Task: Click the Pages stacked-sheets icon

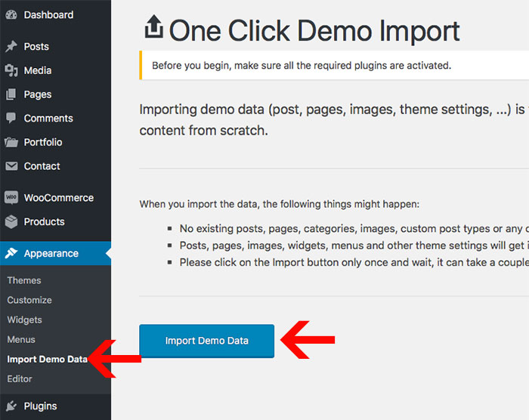Action: click(11, 94)
